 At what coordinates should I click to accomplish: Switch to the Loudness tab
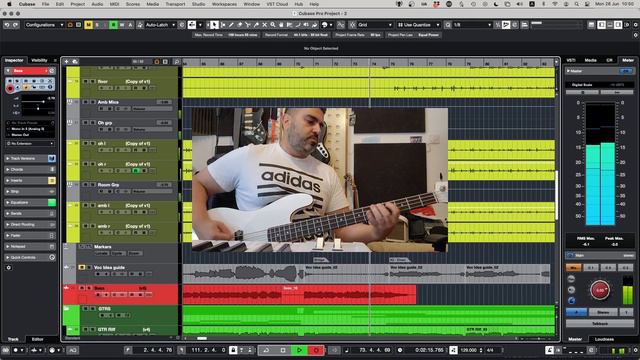tap(604, 339)
